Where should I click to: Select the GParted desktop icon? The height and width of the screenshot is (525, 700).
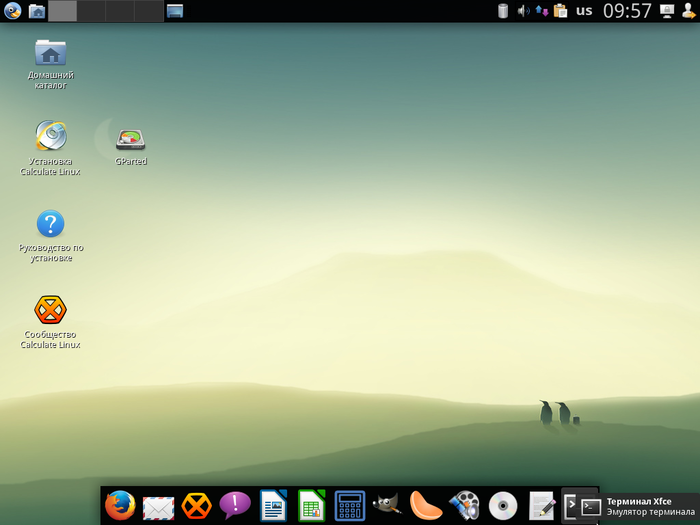click(131, 147)
